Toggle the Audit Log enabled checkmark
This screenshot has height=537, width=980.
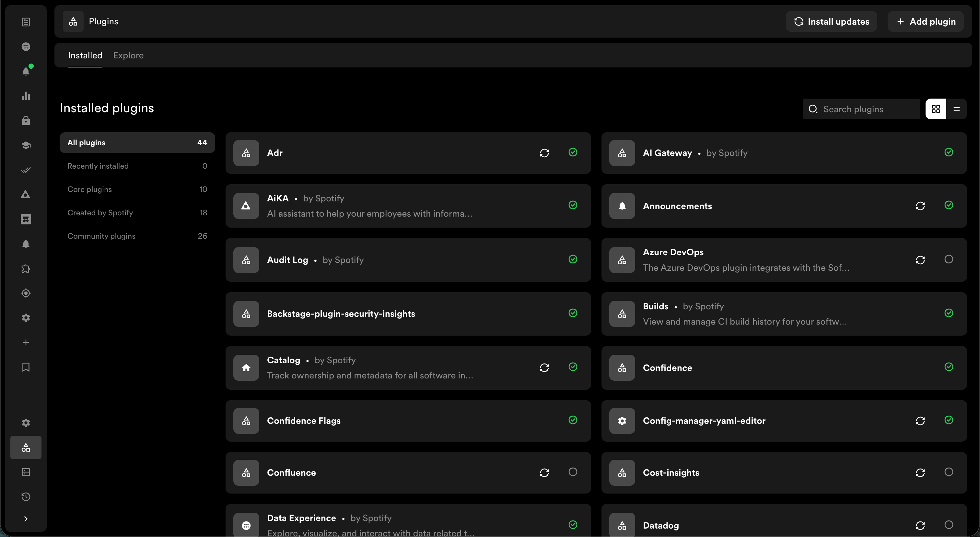click(x=573, y=259)
